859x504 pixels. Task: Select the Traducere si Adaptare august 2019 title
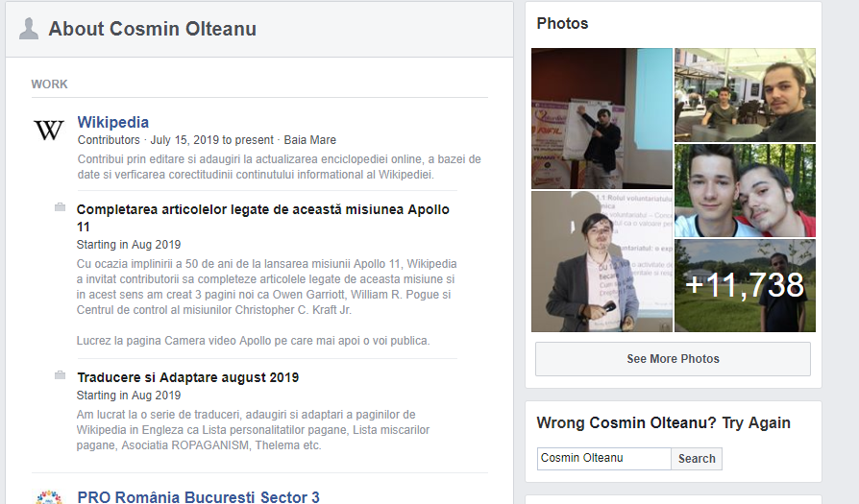click(x=187, y=377)
